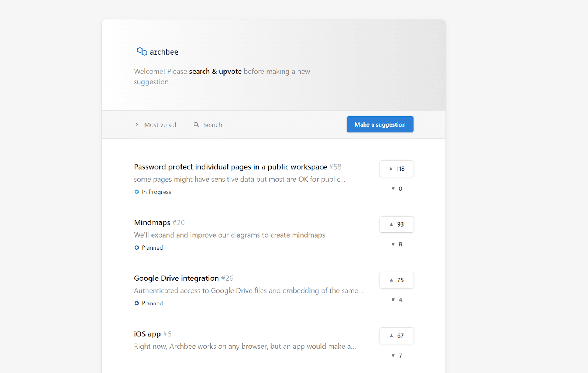The height and width of the screenshot is (373, 588).
Task: Open the Google Drive integration suggestion
Action: [x=176, y=278]
